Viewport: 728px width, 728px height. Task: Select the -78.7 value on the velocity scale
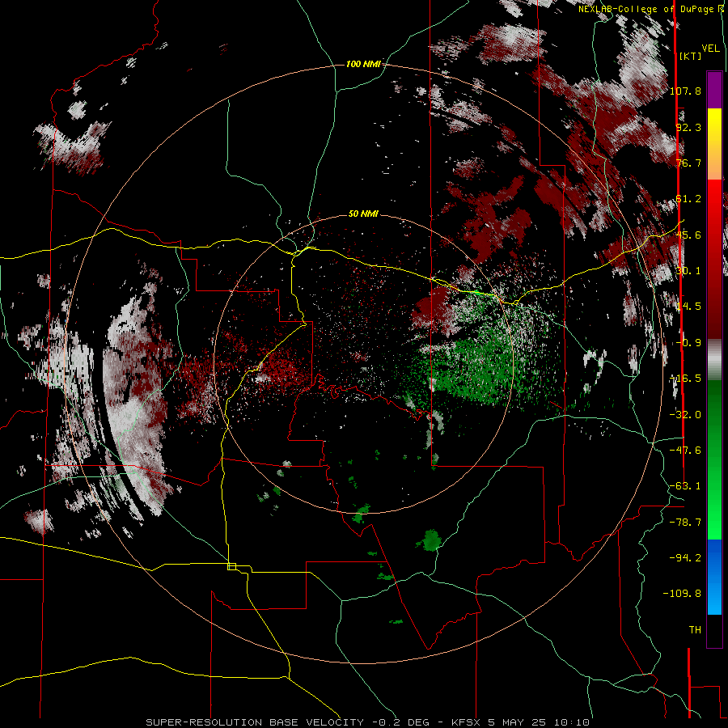685,523
